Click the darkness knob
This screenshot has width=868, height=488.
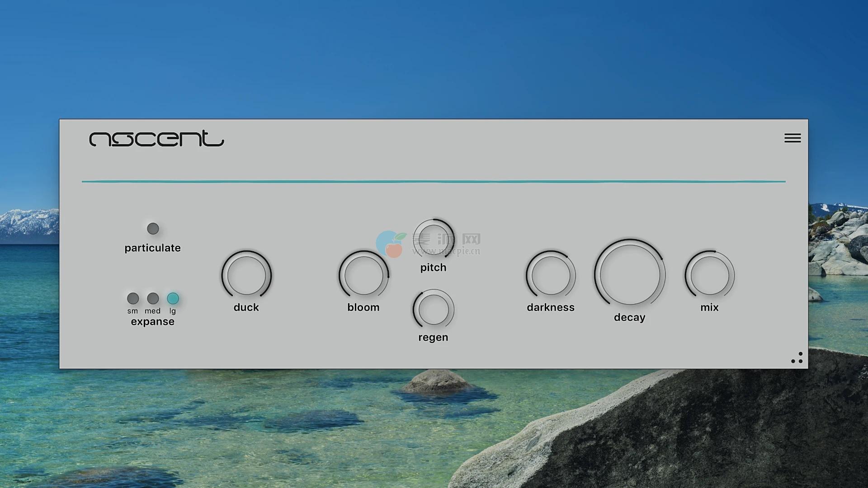pyautogui.click(x=551, y=275)
